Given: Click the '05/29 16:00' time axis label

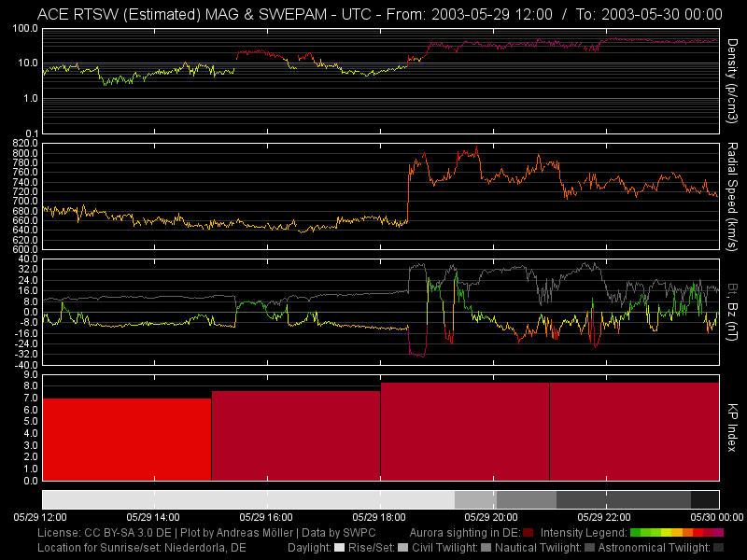Looking at the screenshot, I should click(266, 517).
